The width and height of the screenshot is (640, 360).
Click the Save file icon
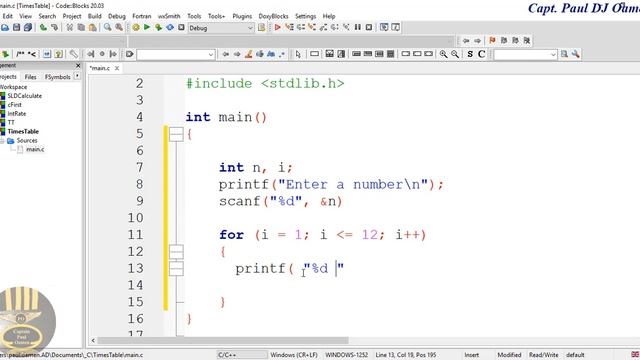16,27
